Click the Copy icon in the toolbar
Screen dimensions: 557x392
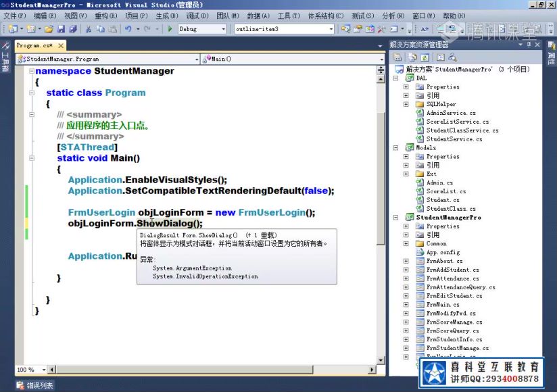pyautogui.click(x=101, y=29)
